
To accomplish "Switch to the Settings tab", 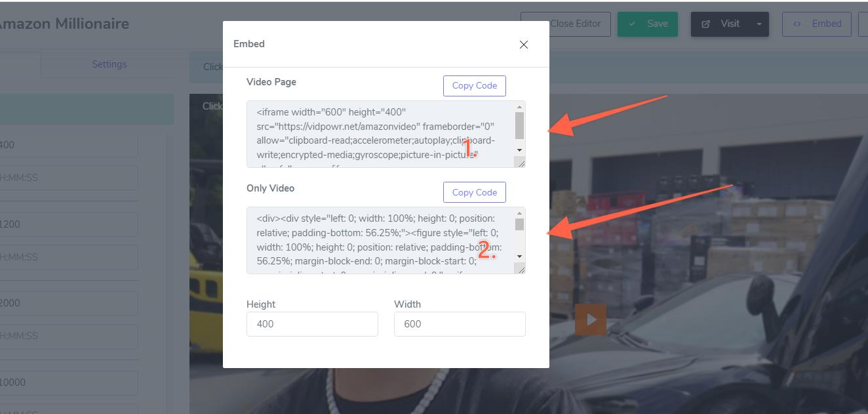I will 109,64.
